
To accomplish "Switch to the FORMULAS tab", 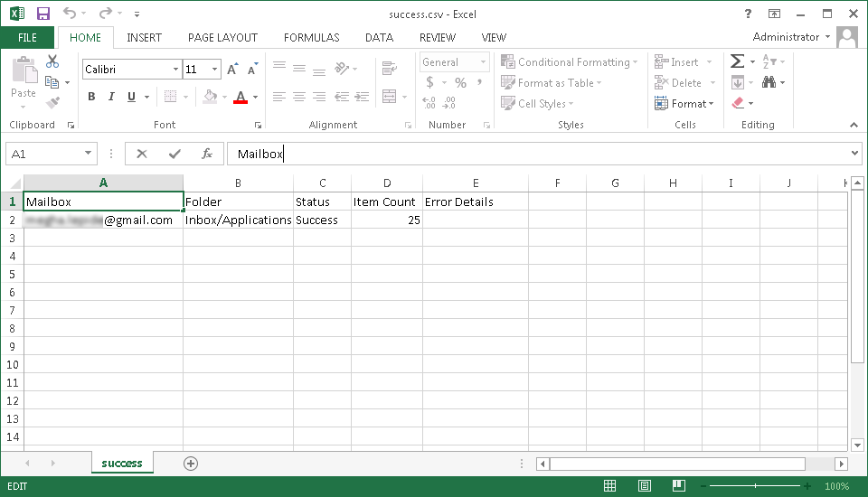I will [x=311, y=38].
